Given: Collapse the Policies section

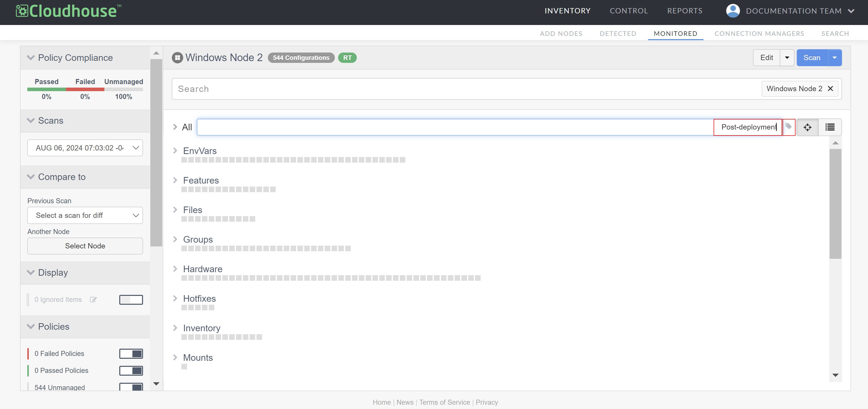Looking at the screenshot, I should pyautogui.click(x=31, y=326).
